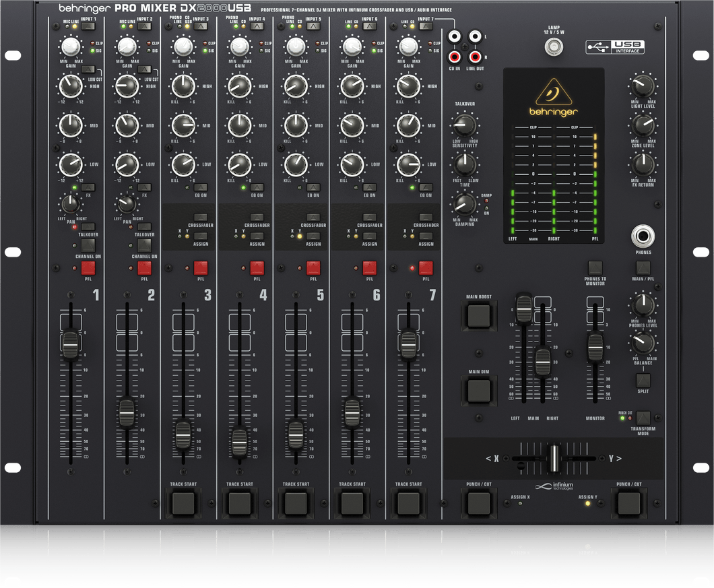Toggle the Channel On button on channel 2
The height and width of the screenshot is (588, 714).
click(144, 245)
